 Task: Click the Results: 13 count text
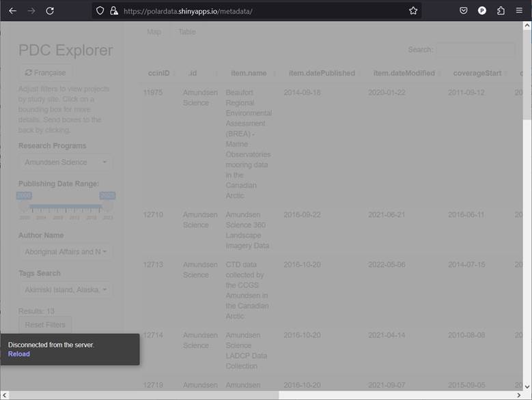coord(36,311)
